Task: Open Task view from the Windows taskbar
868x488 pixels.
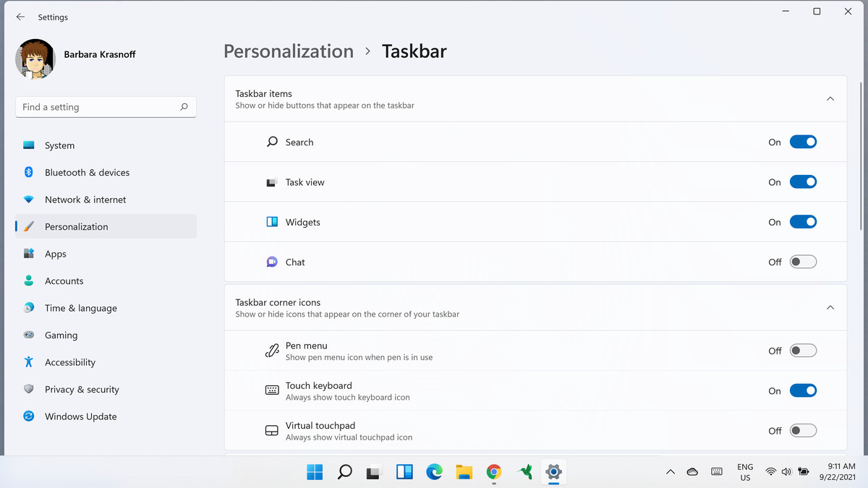Action: click(374, 472)
